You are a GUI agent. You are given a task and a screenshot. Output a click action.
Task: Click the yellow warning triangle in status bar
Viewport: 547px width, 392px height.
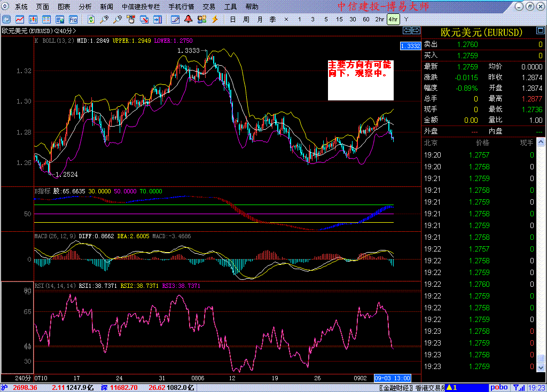click(x=450, y=387)
